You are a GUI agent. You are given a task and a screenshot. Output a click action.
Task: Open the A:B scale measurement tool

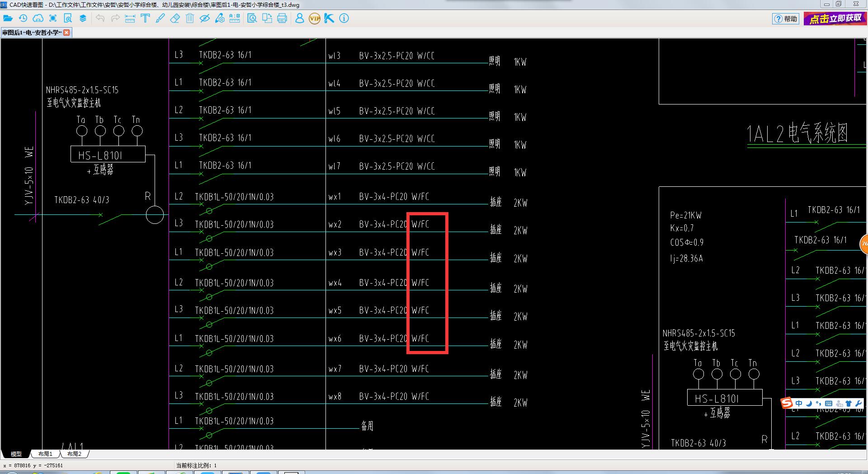click(x=235, y=19)
